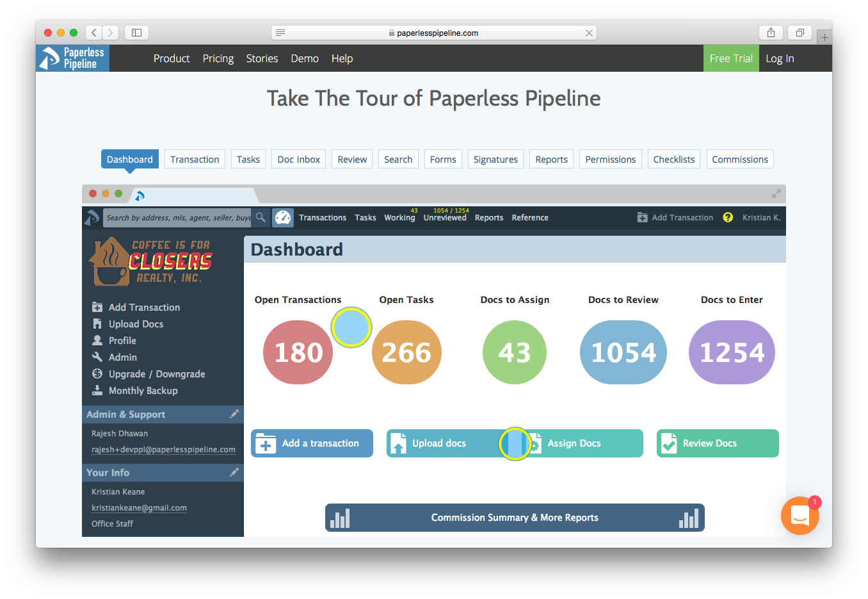Open the orange Intercom chat bubble

800,515
